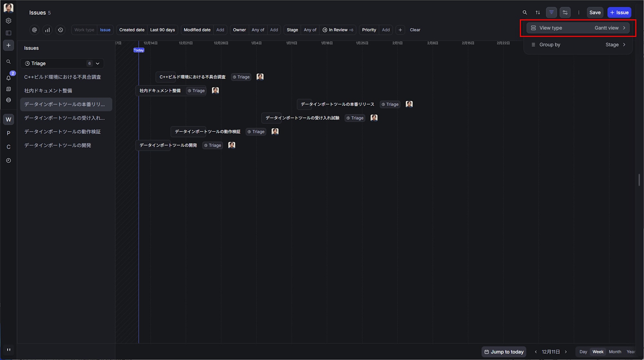Click the plus icon to create new item
Screen dimensions: 644x360
(8, 45)
